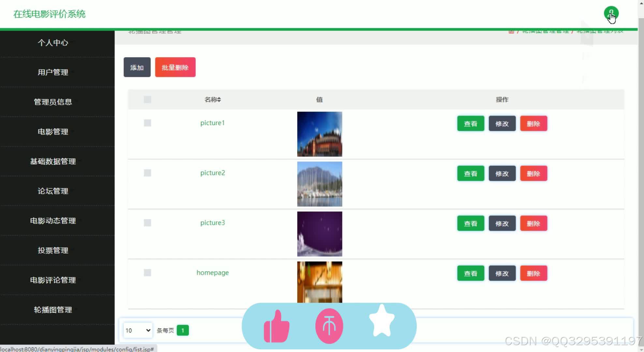Image resolution: width=644 pixels, height=352 pixels.
Task: Click the 在线电影评价系统 site title
Action: (x=49, y=14)
